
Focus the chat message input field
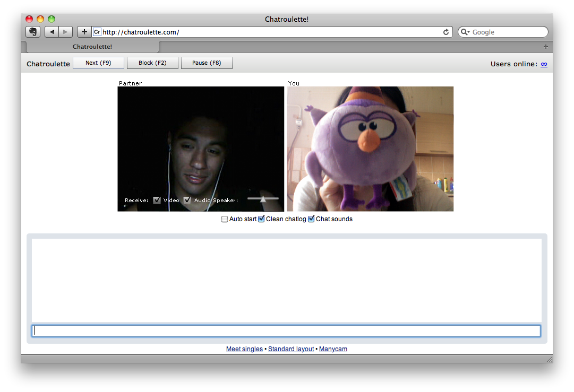click(x=286, y=331)
